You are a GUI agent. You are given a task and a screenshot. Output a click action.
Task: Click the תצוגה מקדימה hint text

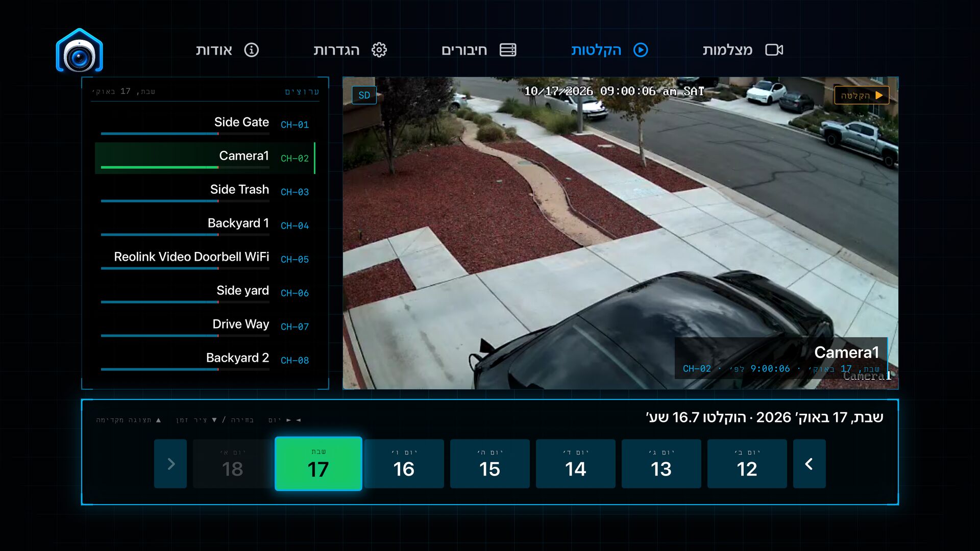pos(128,420)
